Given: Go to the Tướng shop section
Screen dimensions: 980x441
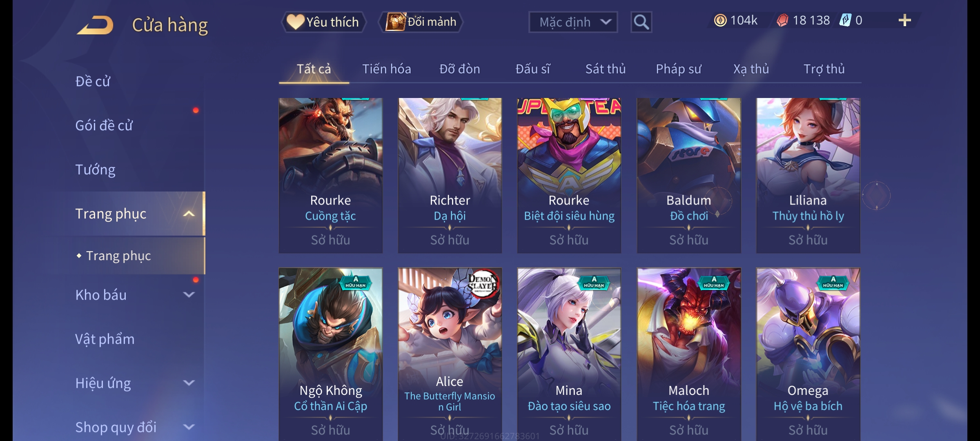Looking at the screenshot, I should [x=95, y=169].
